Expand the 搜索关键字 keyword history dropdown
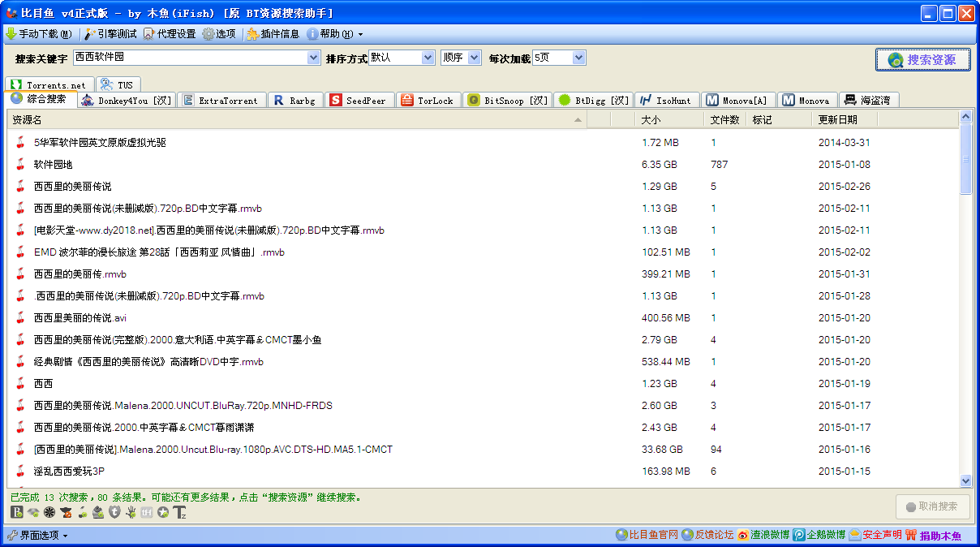Viewport: 980px width, 547px height. [x=314, y=58]
